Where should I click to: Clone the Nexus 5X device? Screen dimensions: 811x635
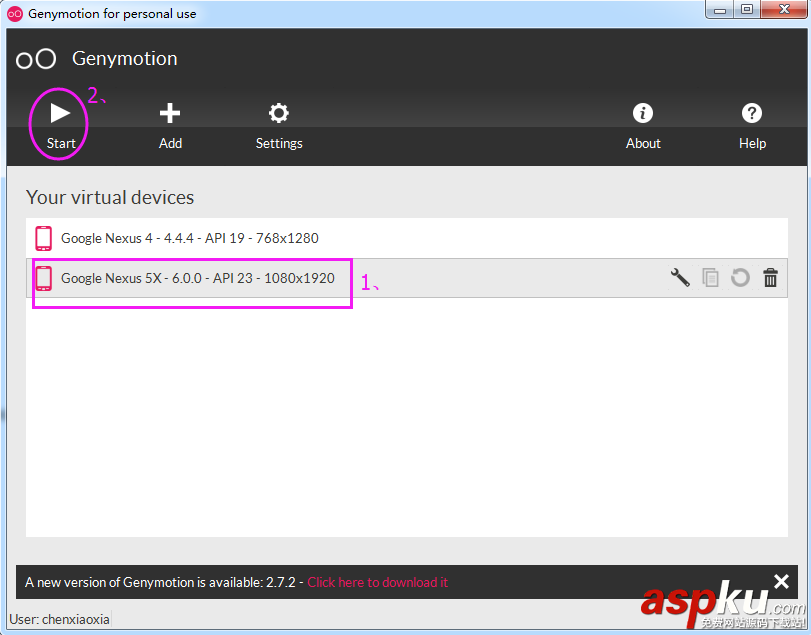pos(710,278)
